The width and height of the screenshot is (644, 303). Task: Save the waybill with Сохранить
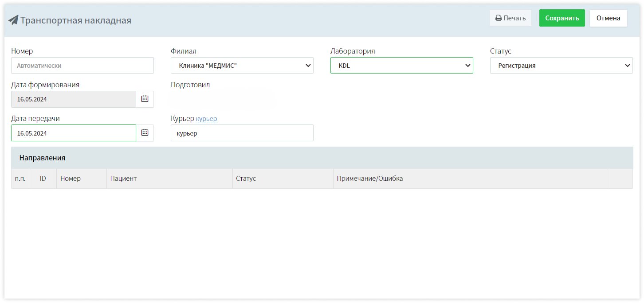tap(562, 18)
